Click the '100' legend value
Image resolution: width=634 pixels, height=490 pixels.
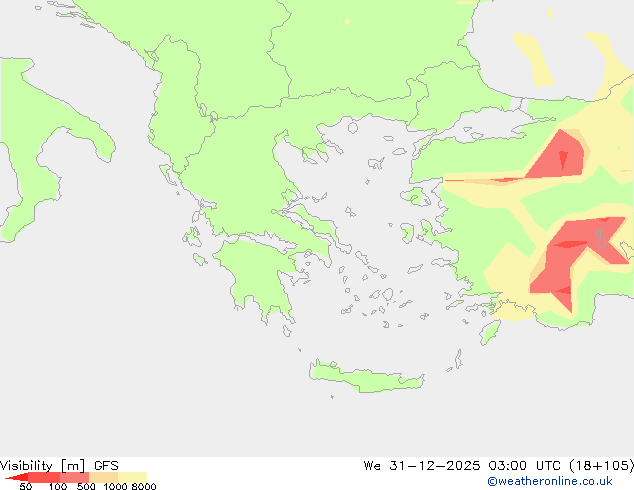click(x=58, y=486)
